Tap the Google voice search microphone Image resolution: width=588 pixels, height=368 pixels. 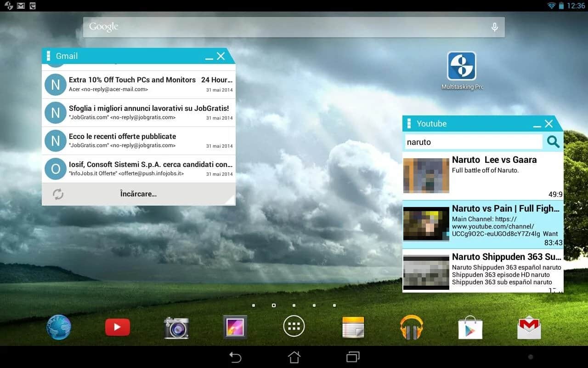pos(494,27)
